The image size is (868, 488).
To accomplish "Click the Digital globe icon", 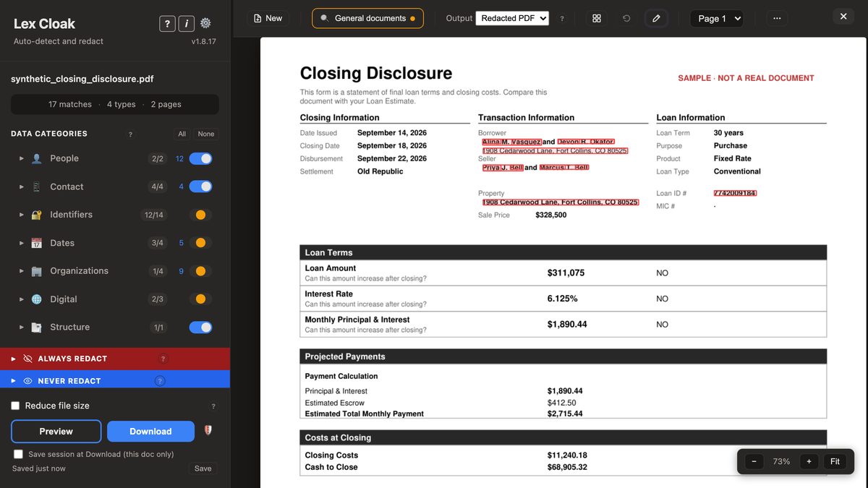I will [37, 299].
